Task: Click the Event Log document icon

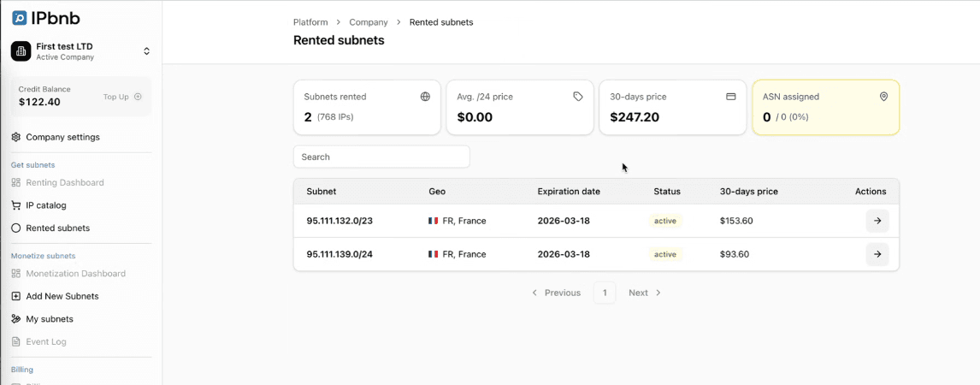Action: point(16,342)
